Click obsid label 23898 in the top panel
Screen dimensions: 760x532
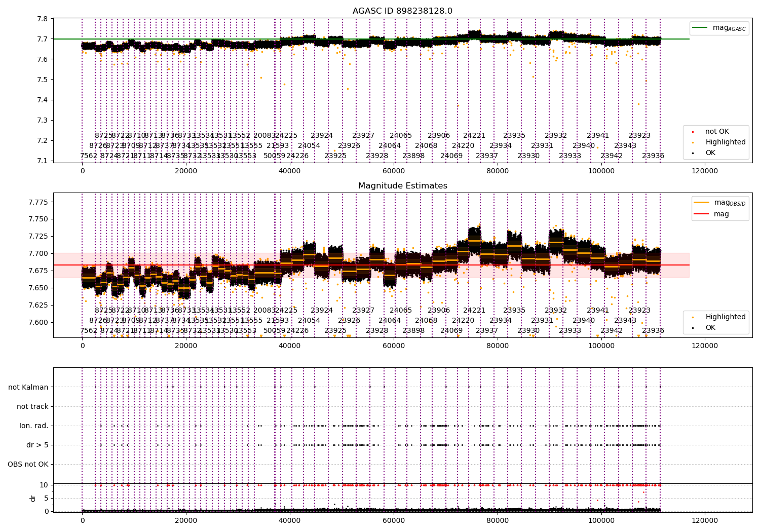413,156
